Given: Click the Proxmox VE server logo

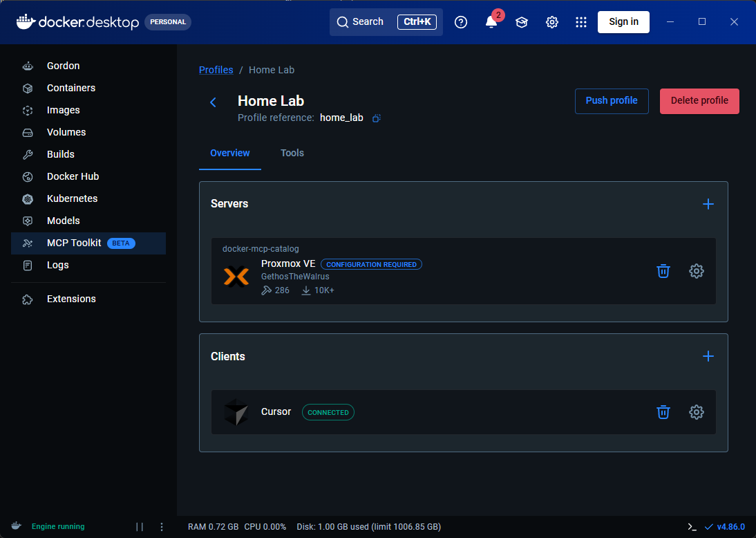Looking at the screenshot, I should coord(236,277).
